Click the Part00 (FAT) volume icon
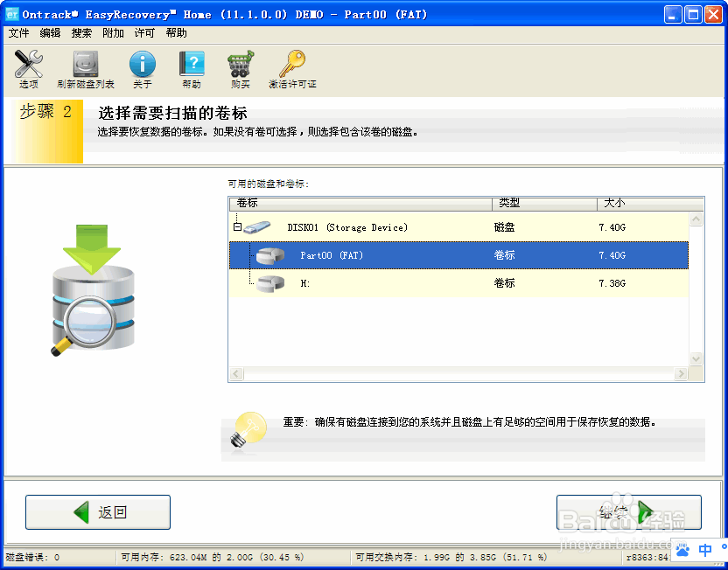 (270, 255)
